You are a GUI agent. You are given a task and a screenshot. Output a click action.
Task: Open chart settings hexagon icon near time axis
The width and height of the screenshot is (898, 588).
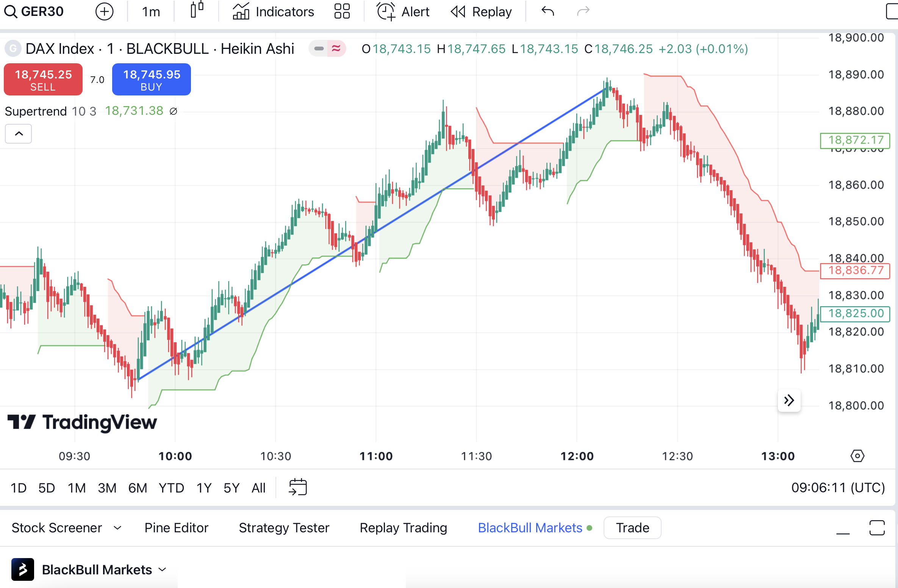(x=857, y=456)
